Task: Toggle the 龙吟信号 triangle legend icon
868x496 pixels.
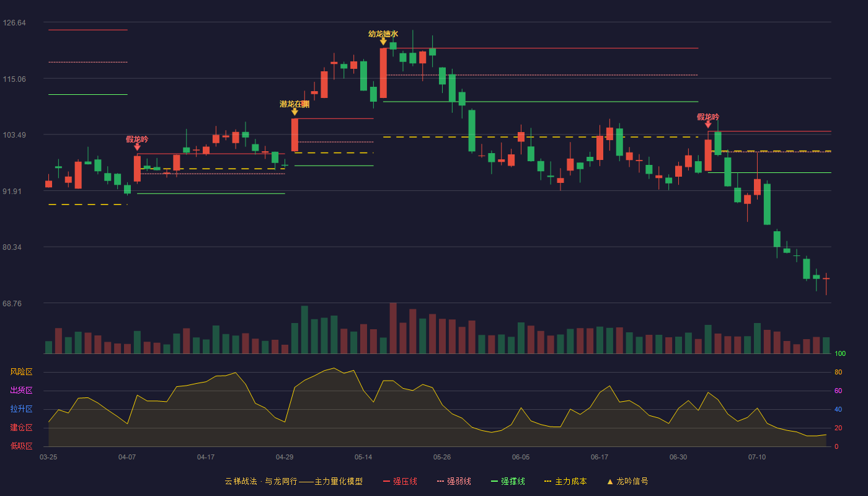Action: (610, 481)
